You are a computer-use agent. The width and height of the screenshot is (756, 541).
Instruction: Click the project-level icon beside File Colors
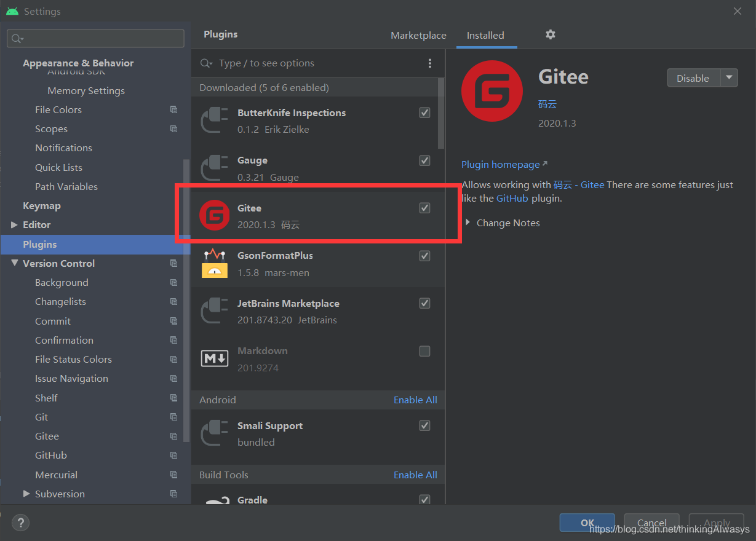tap(174, 109)
